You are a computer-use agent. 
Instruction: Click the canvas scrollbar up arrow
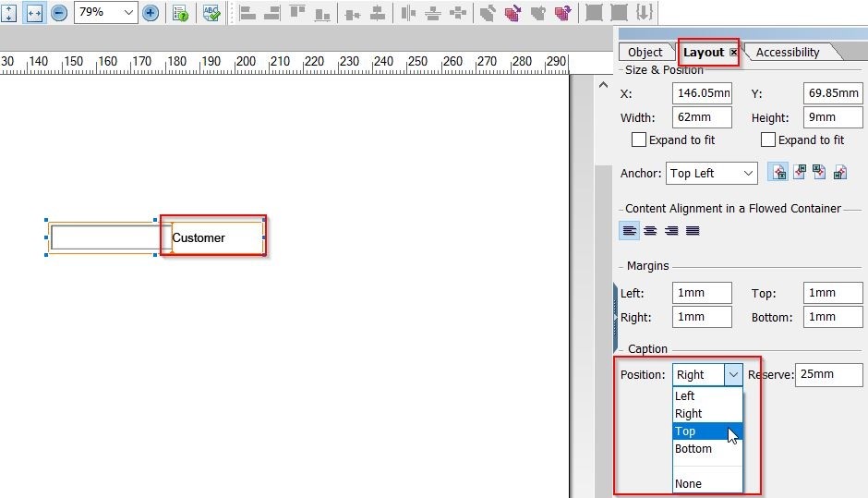click(603, 85)
